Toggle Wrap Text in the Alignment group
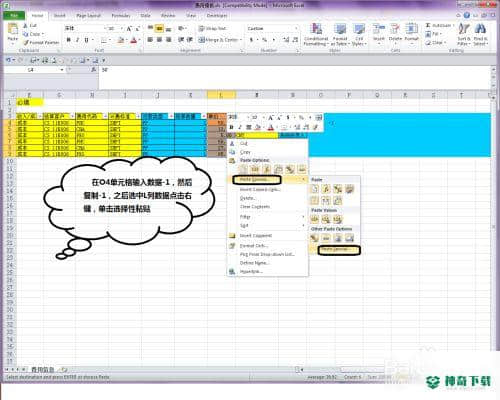The width and height of the screenshot is (500, 400). (x=212, y=29)
